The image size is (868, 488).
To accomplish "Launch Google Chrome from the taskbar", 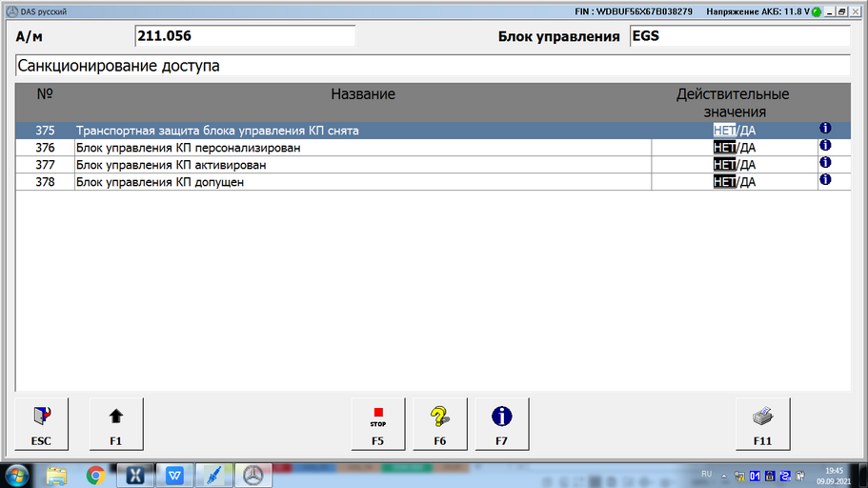I will pos(95,476).
